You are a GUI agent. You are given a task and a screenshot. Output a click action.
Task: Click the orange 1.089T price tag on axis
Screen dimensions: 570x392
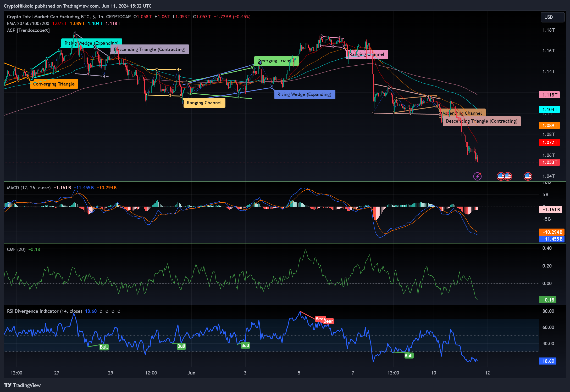[550, 126]
